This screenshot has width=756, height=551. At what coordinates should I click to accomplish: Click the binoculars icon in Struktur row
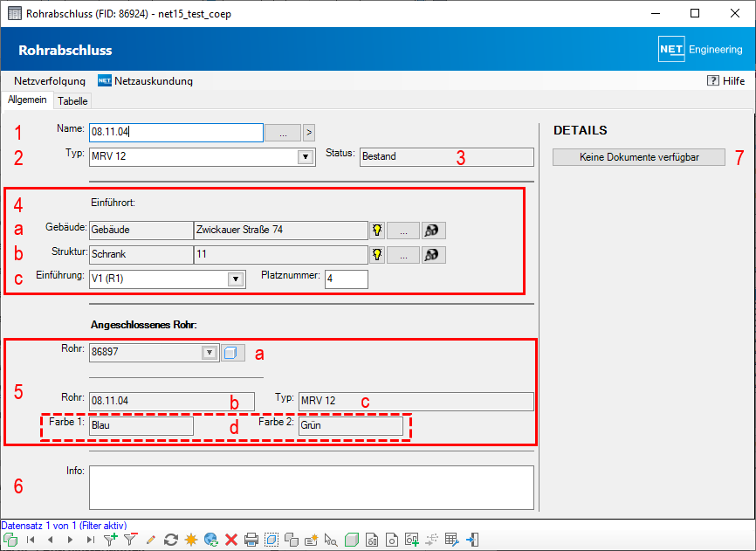click(434, 255)
